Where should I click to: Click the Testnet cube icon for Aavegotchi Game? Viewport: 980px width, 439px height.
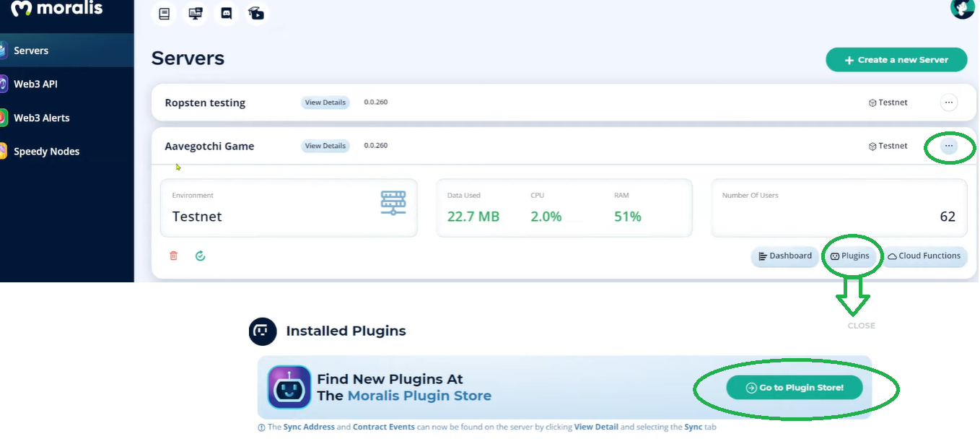coord(872,146)
